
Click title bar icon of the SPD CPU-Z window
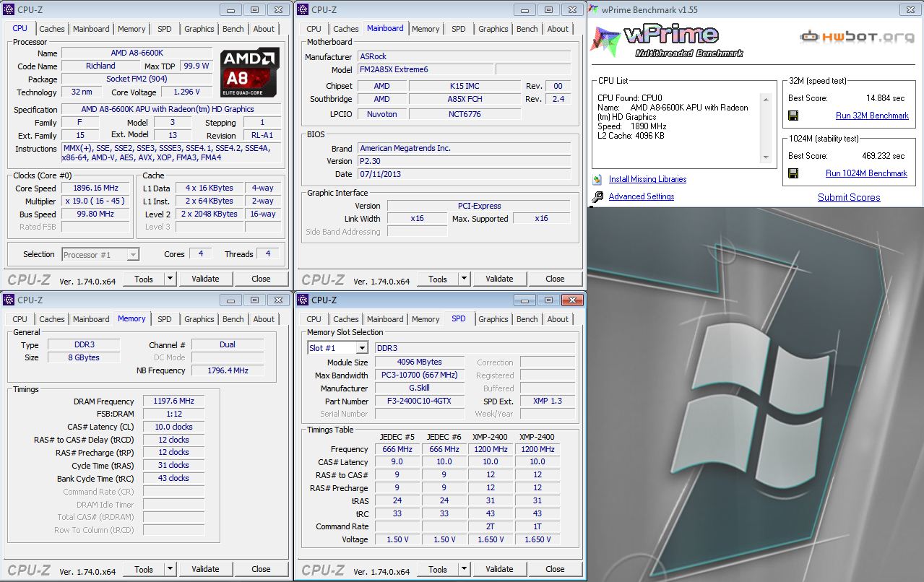[x=303, y=300]
